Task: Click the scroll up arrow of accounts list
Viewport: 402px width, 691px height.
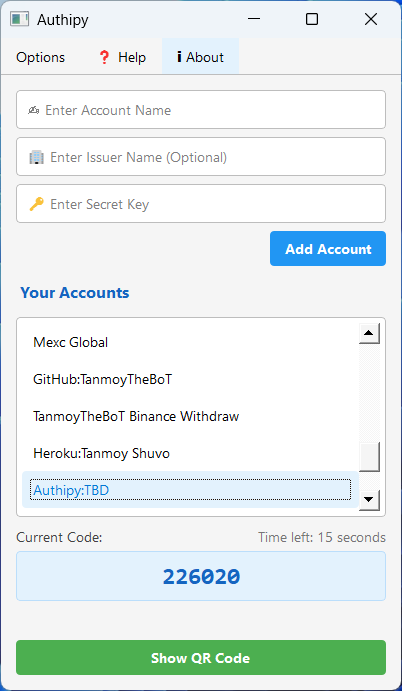Action: 369,334
